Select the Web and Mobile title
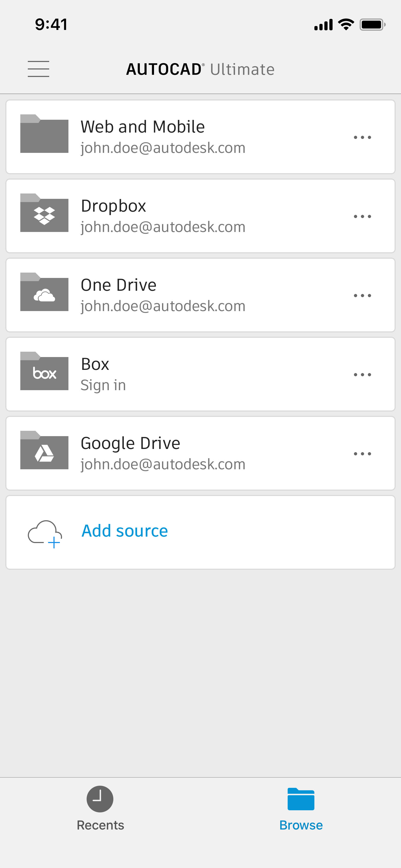This screenshot has height=868, width=401. tap(142, 127)
